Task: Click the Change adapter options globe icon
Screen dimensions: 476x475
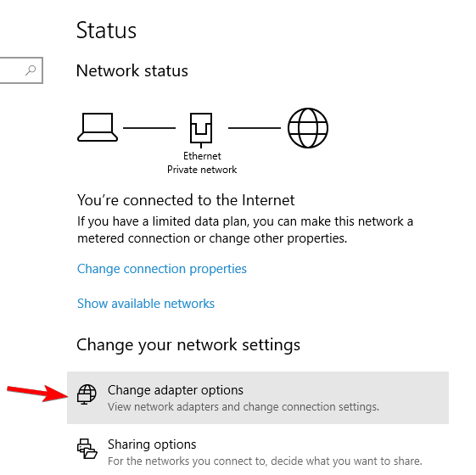Action: (x=87, y=394)
